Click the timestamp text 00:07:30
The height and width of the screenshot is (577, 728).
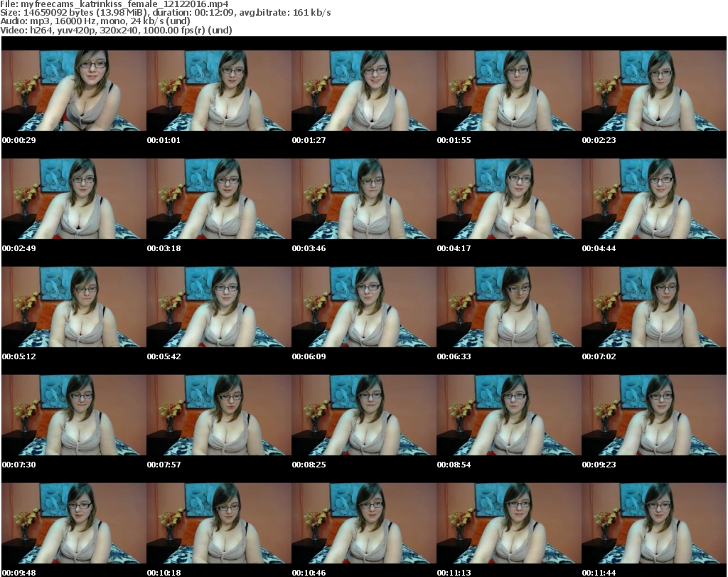tap(19, 465)
